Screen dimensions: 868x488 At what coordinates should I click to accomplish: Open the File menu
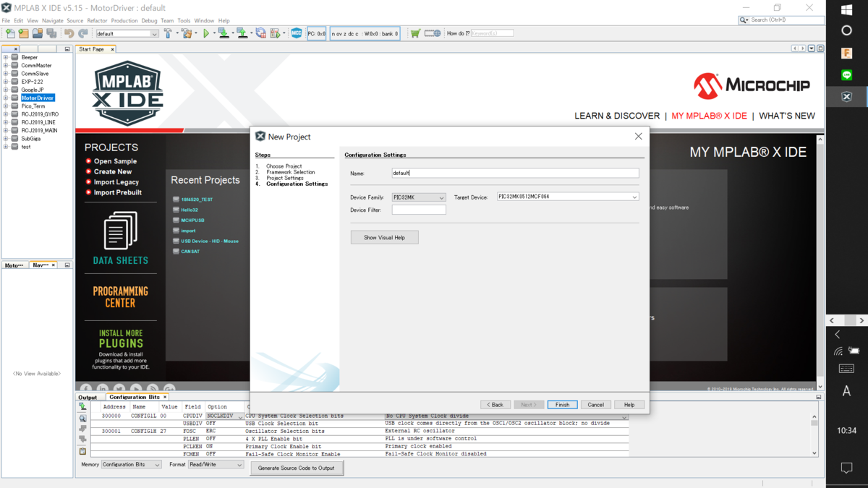6,21
